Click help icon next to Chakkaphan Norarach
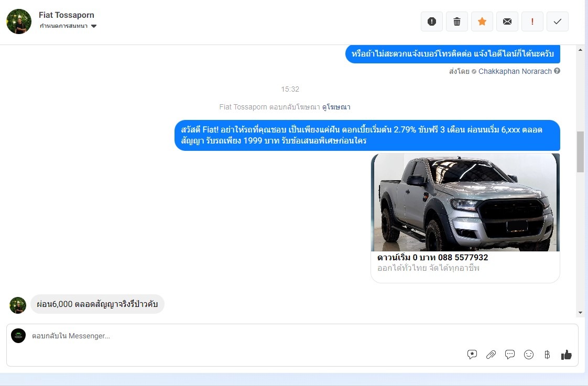Screen dimensions: 588x386 pyautogui.click(x=557, y=71)
